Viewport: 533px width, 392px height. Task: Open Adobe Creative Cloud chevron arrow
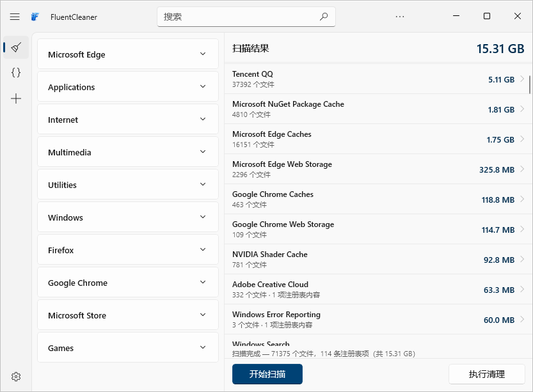pyautogui.click(x=522, y=290)
